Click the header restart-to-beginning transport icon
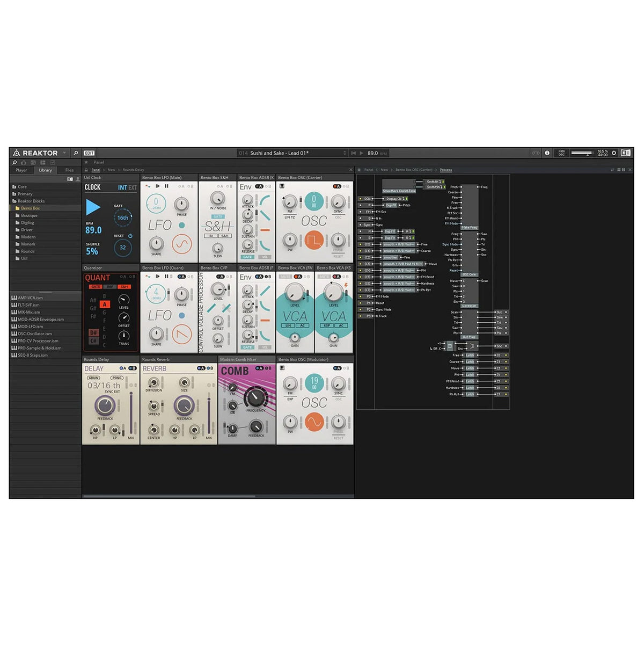644x645 pixels. 353,153
